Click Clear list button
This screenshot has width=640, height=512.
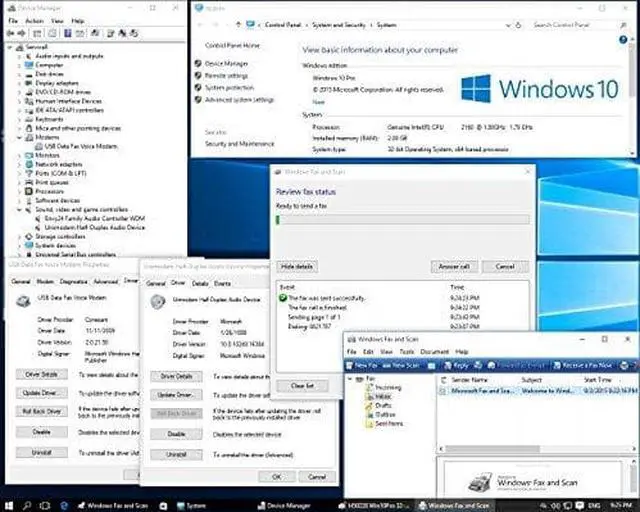(302, 386)
